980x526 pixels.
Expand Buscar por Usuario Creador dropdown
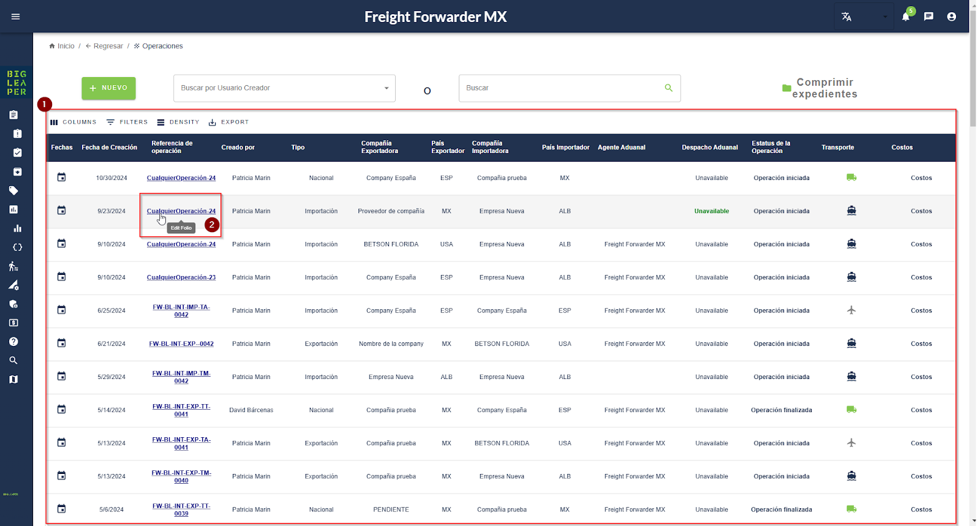284,88
